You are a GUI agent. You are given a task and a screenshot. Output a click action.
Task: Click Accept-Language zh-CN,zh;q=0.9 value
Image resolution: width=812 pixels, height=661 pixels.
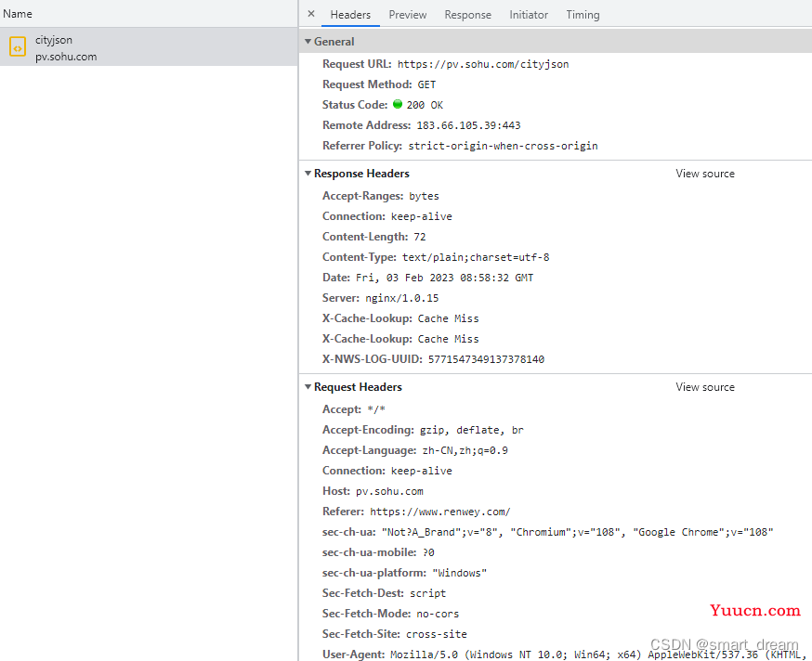tap(465, 450)
